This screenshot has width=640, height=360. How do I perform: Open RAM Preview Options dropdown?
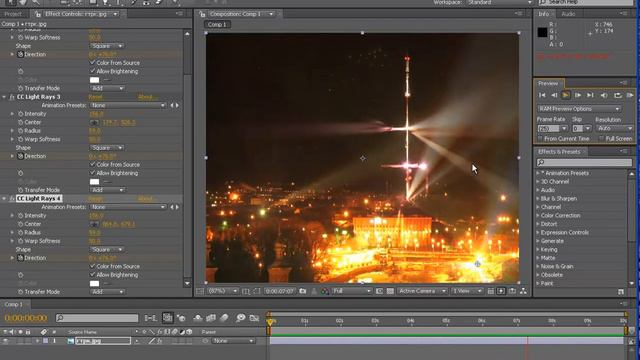coord(579,109)
